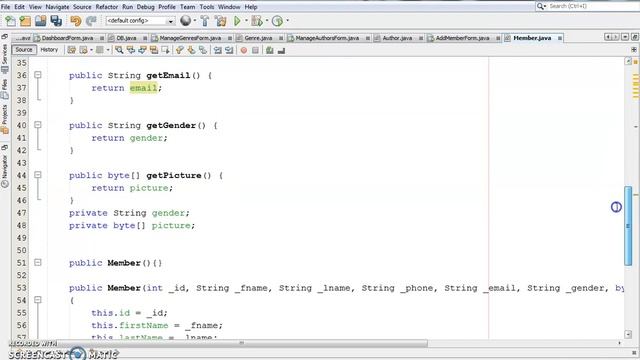Click the Redo arrow icon

(x=91, y=21)
